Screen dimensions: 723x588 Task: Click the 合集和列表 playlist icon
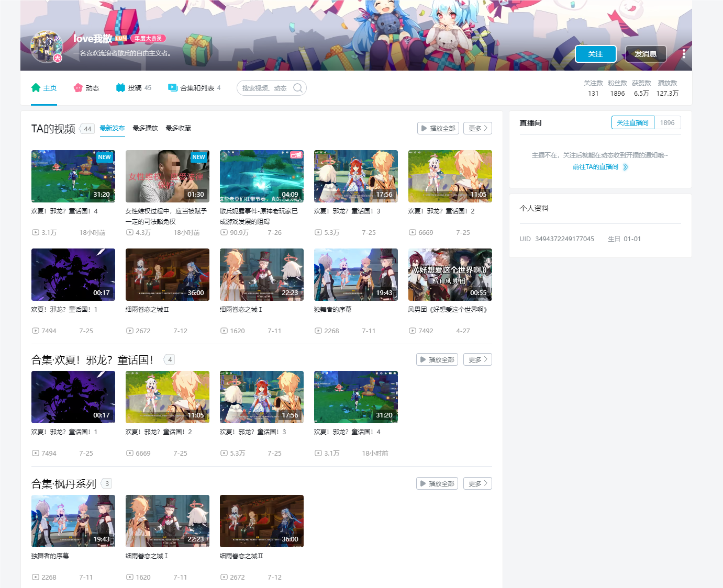pyautogui.click(x=173, y=87)
